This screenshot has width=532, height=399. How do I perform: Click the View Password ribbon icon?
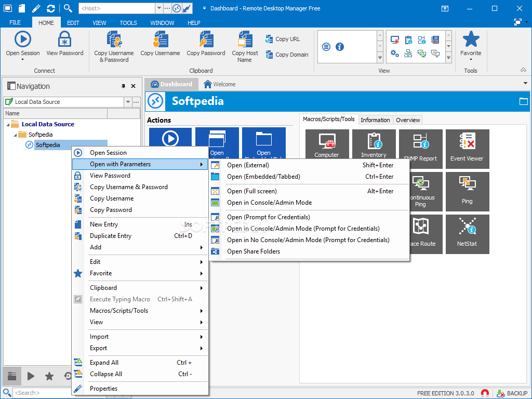(64, 39)
